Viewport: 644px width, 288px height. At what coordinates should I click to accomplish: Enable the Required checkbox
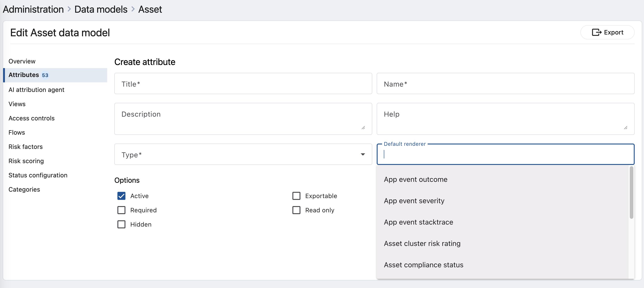click(x=121, y=210)
